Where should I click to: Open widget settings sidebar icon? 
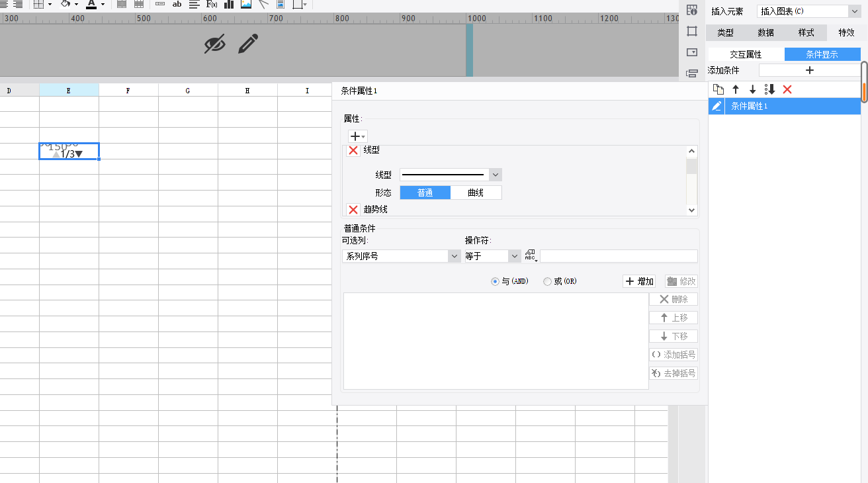692,52
